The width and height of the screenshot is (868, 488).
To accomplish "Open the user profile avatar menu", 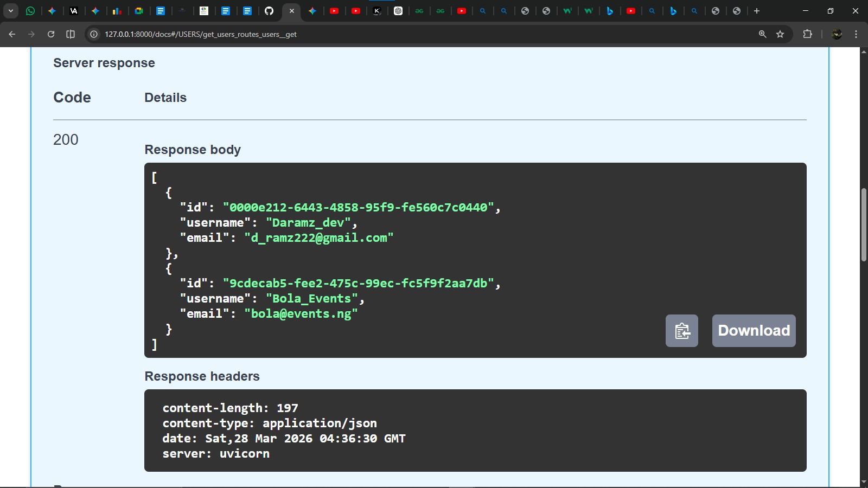I will click(837, 34).
